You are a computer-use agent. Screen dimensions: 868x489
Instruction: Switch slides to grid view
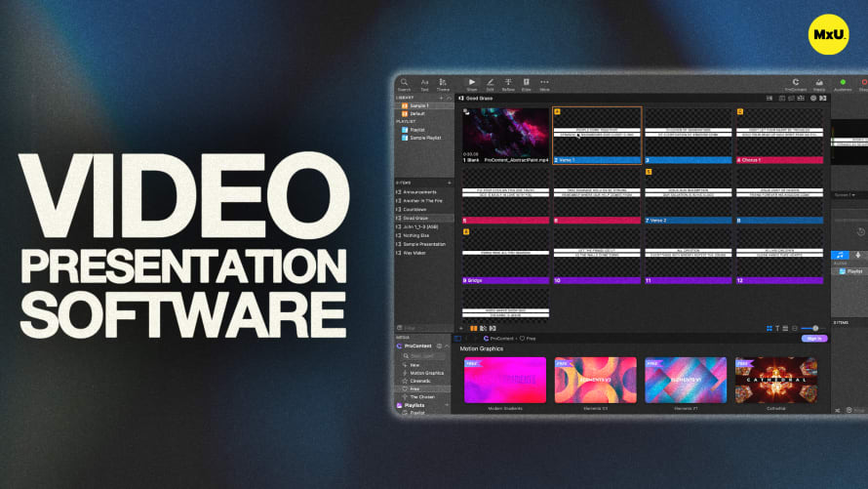tap(769, 328)
